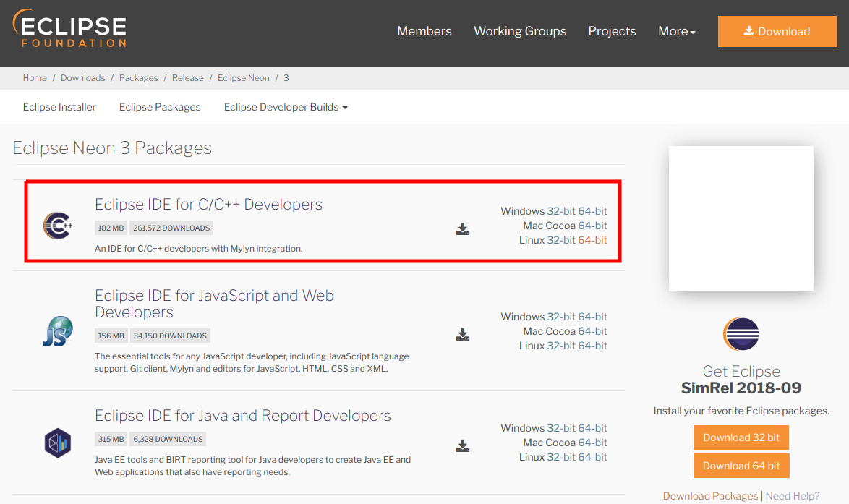The image size is (849, 504).
Task: Click the JavaScript and Web Developers JS icon
Action: (58, 330)
